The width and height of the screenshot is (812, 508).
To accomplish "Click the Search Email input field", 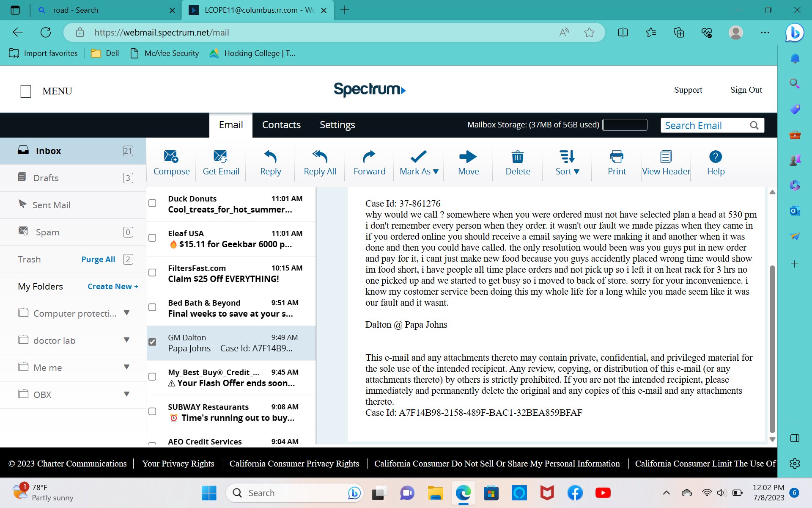I will point(704,125).
